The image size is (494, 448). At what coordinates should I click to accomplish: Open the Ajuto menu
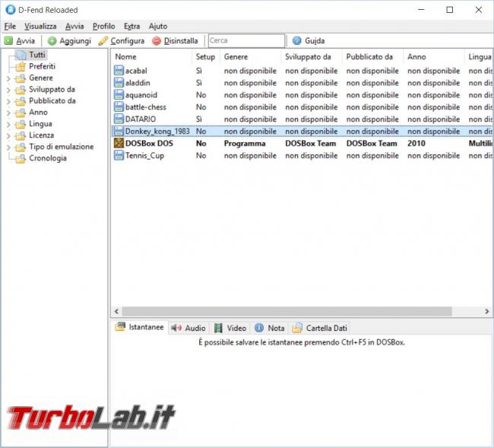(x=158, y=26)
